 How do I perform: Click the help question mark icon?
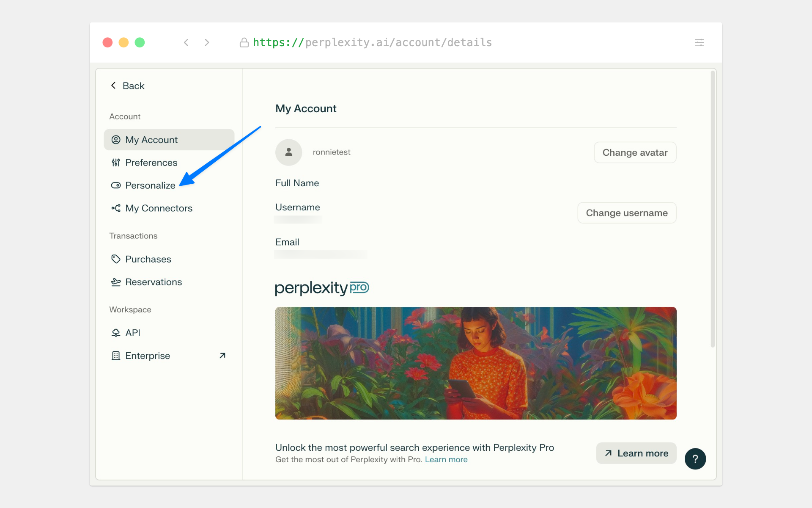click(x=695, y=458)
